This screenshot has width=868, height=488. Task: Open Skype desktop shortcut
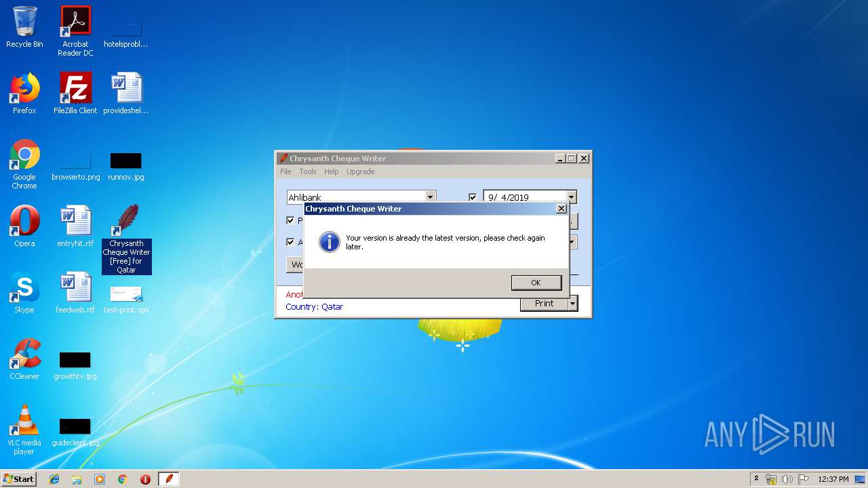point(24,293)
